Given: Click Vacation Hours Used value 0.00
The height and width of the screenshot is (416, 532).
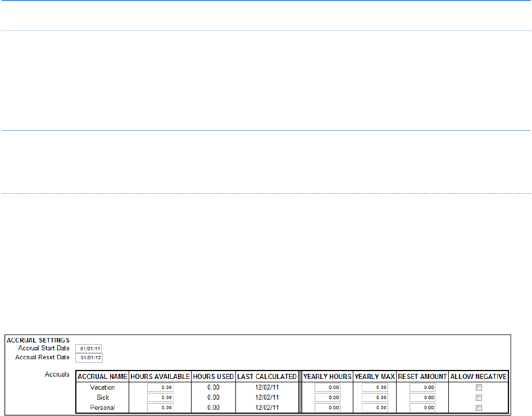Looking at the screenshot, I should (x=213, y=387).
